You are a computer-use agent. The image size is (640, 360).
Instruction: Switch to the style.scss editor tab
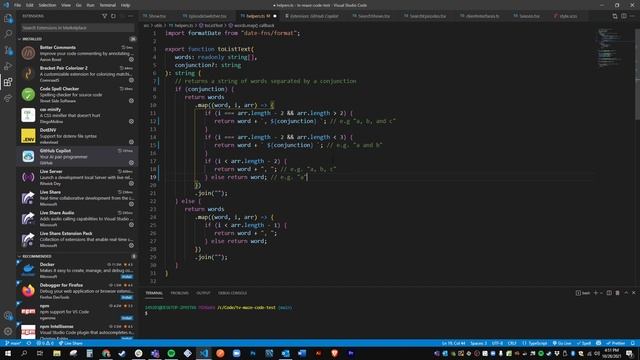[x=567, y=16]
